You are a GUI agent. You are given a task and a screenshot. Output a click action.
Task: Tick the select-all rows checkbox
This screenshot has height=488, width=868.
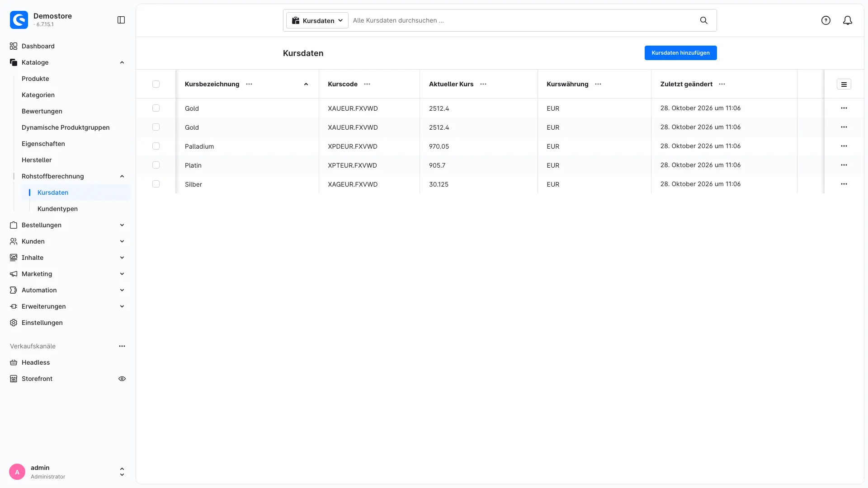(156, 84)
